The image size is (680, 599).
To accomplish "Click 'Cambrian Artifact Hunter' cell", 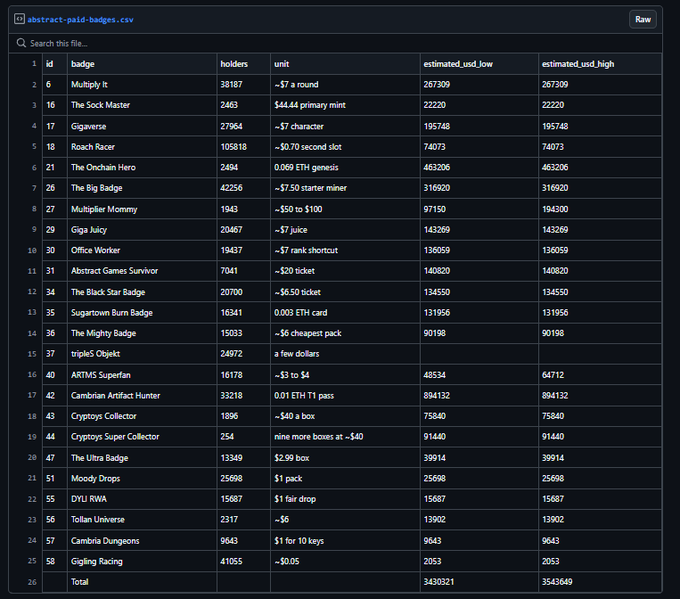I will point(142,395).
